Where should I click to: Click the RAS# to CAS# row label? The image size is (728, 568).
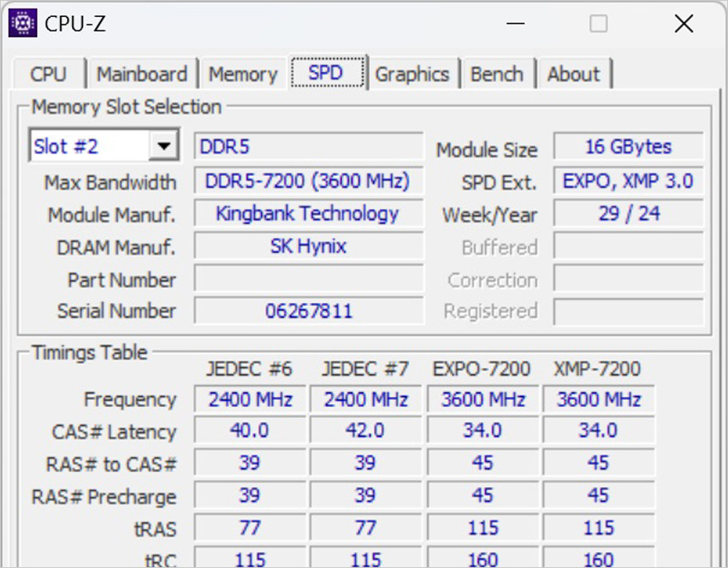coord(112,465)
